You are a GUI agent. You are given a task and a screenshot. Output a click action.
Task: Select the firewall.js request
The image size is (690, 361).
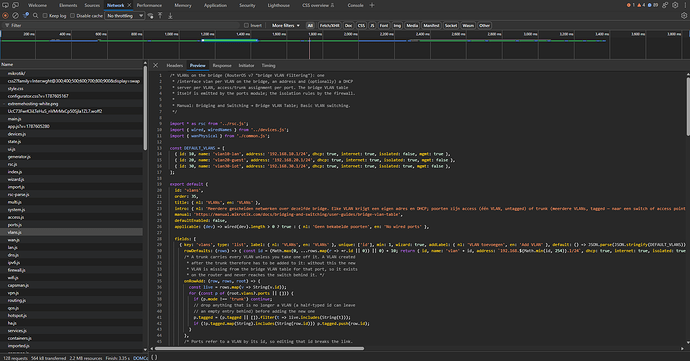[71, 270]
